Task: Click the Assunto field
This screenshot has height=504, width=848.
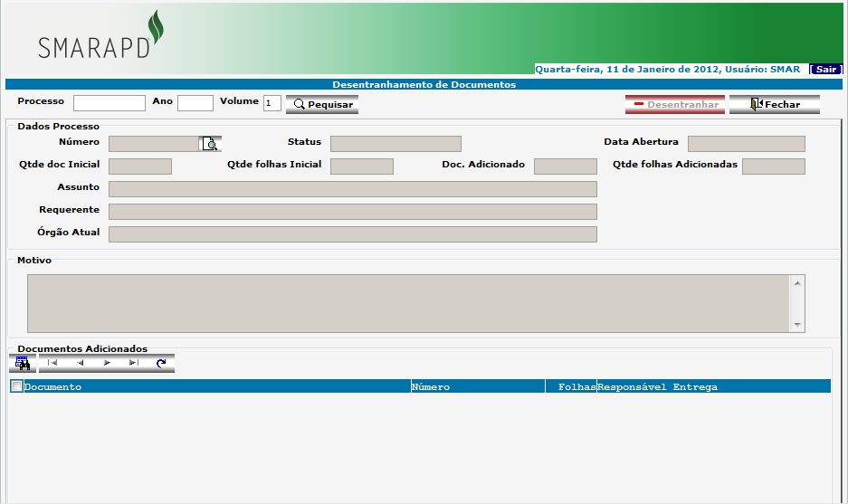Action: (x=353, y=189)
